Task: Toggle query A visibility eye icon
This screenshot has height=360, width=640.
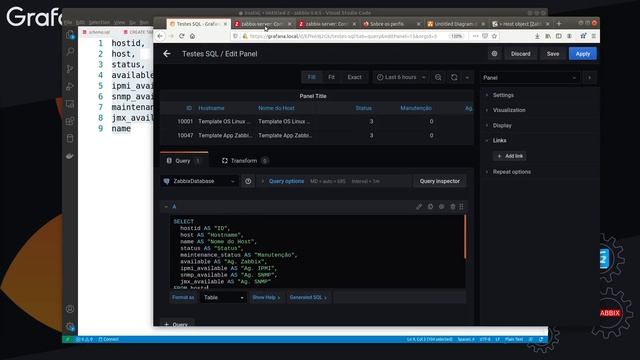Action: (442, 207)
